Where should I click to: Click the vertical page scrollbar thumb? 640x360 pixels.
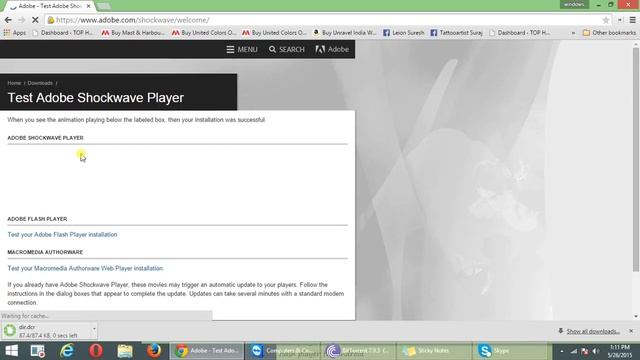click(636, 159)
